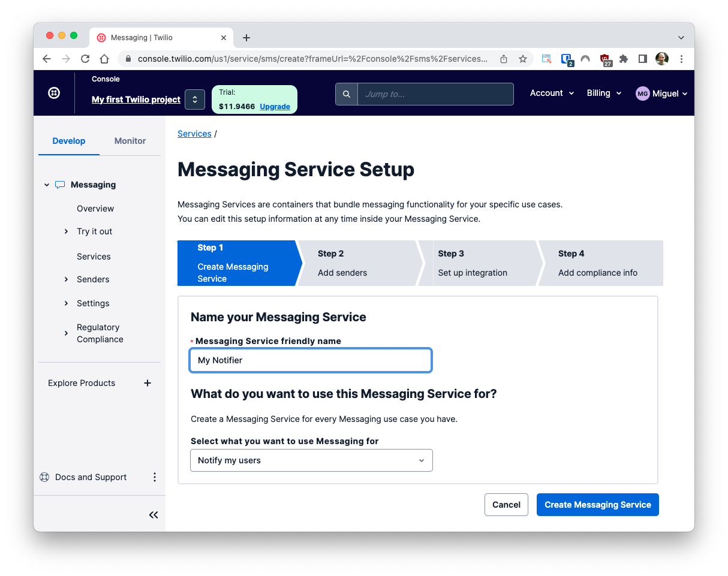Image resolution: width=728 pixels, height=576 pixels.
Task: Open the tab search chevron
Action: coord(681,38)
